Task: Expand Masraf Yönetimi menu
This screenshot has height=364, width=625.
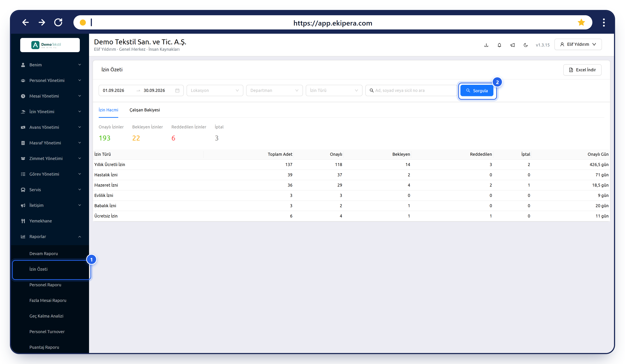Action: click(x=50, y=143)
